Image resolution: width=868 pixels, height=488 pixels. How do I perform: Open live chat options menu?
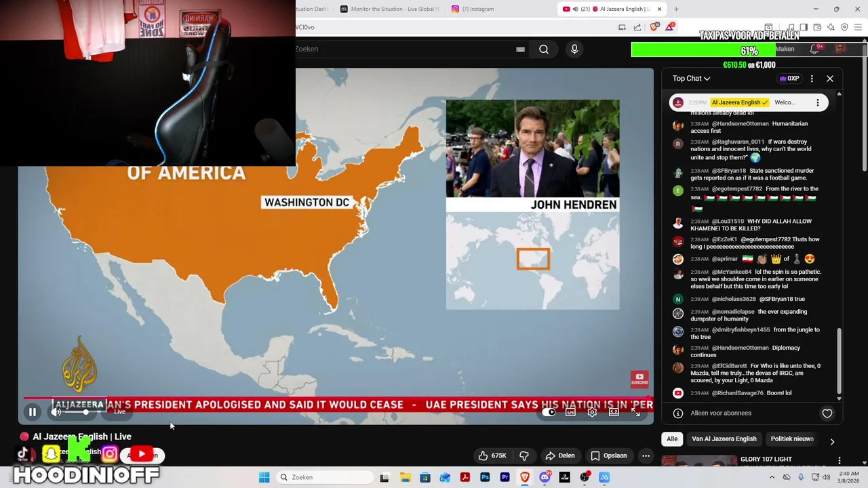[812, 79]
